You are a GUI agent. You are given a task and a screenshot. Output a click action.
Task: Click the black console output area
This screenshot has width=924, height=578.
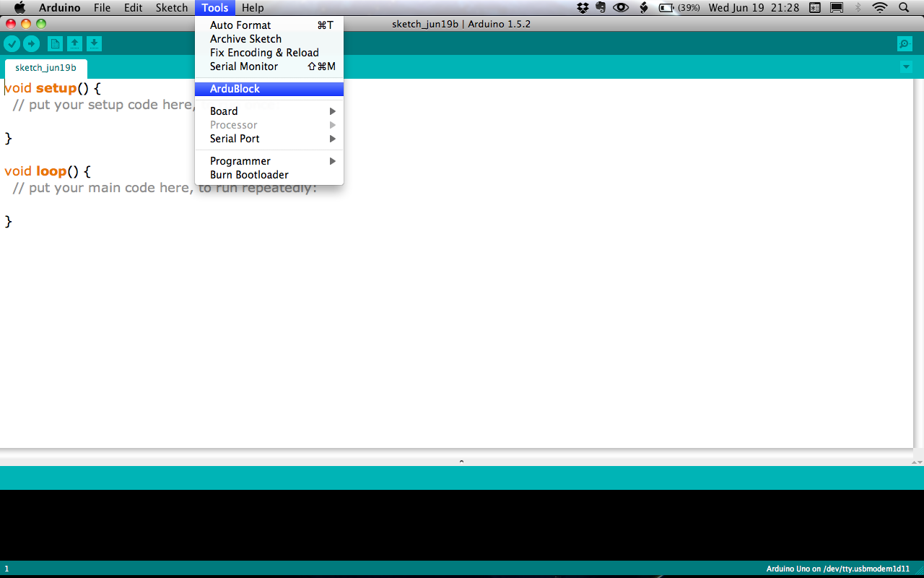click(462, 525)
